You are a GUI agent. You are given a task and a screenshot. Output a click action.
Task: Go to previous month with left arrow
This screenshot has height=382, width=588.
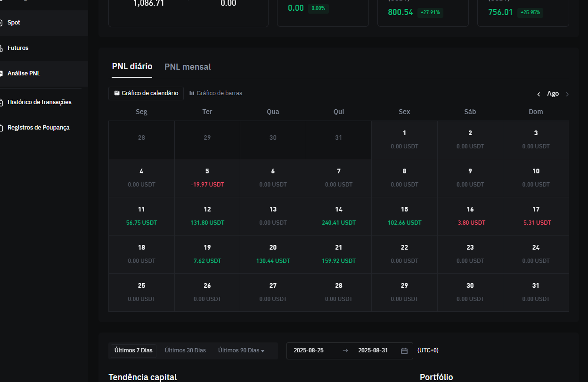539,94
